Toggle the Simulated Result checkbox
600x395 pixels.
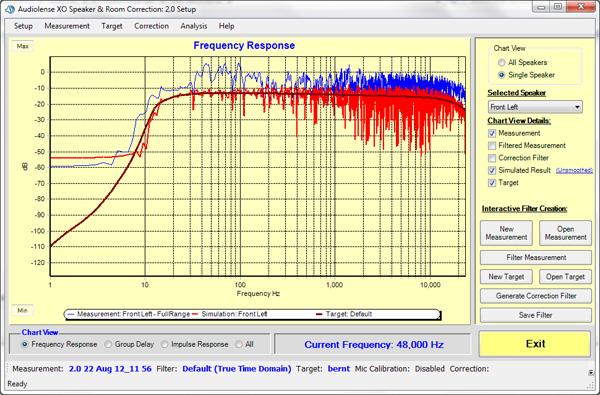(x=492, y=171)
